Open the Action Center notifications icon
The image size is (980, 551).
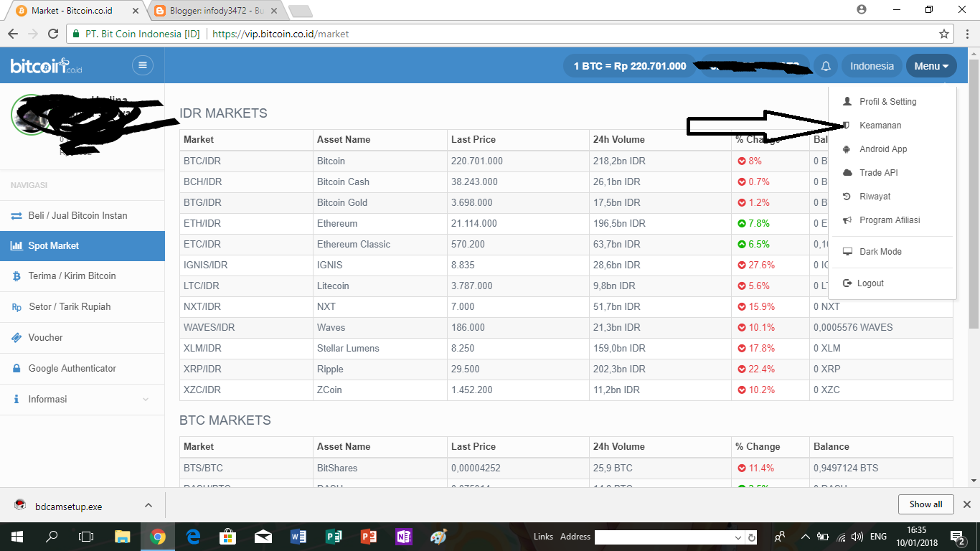click(957, 537)
